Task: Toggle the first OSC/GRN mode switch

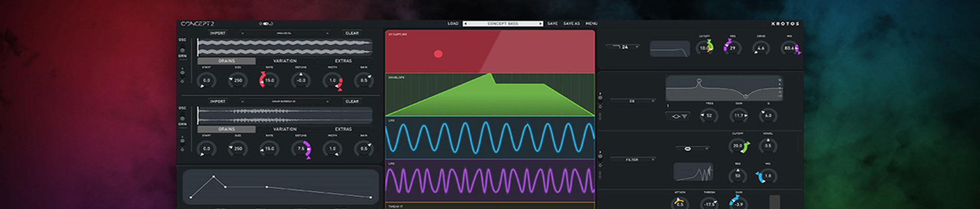Action: click(182, 48)
